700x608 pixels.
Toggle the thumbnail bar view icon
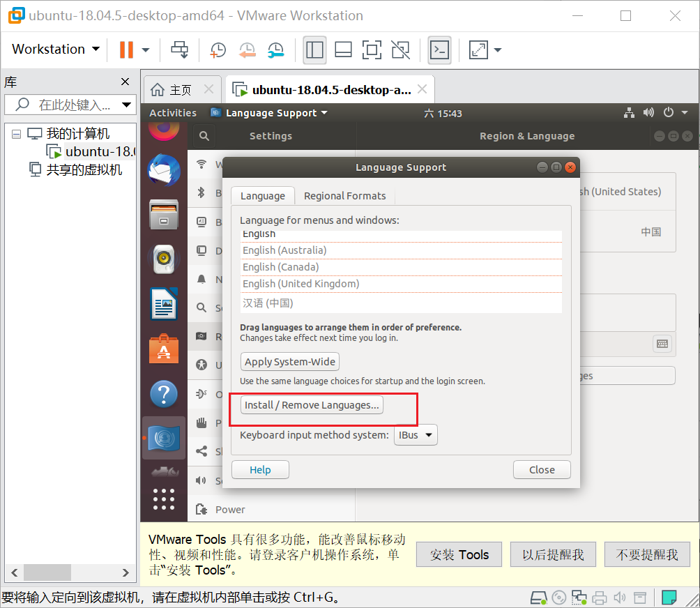coord(343,50)
